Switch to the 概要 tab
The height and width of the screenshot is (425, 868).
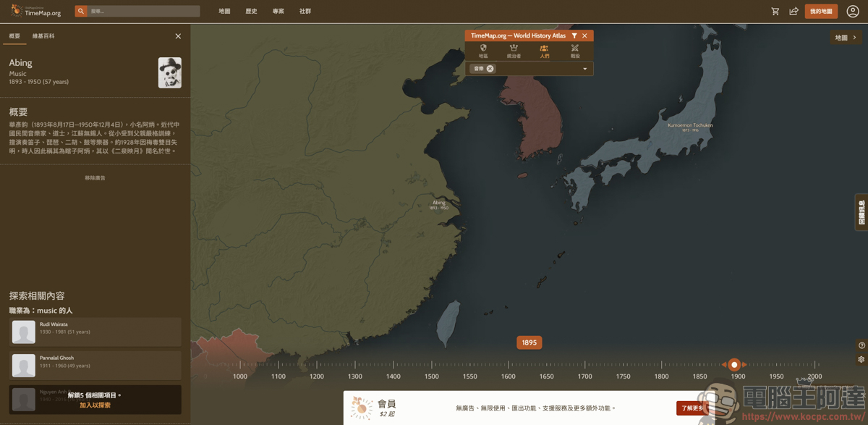click(x=14, y=36)
